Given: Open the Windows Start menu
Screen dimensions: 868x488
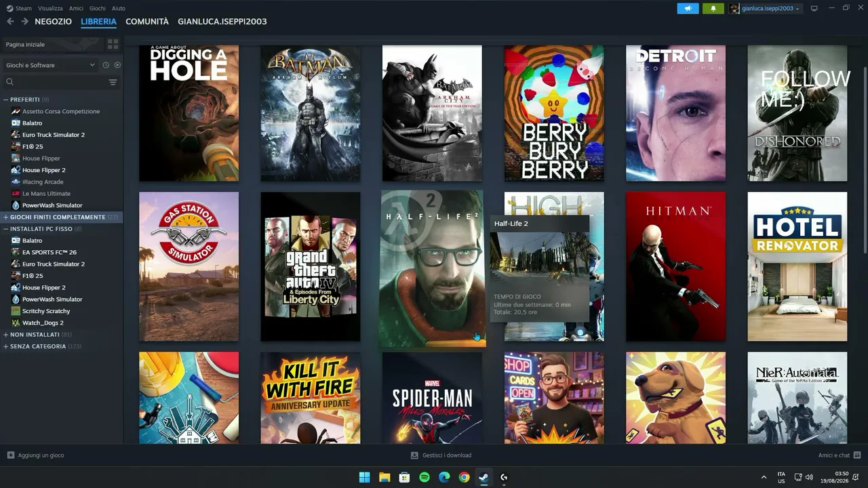Looking at the screenshot, I should point(364,477).
